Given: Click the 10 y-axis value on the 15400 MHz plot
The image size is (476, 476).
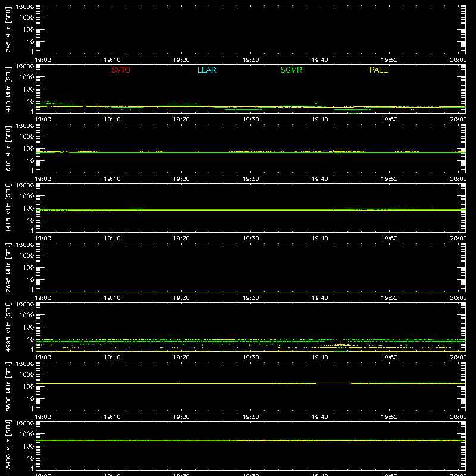Looking at the screenshot, I should pos(30,458).
